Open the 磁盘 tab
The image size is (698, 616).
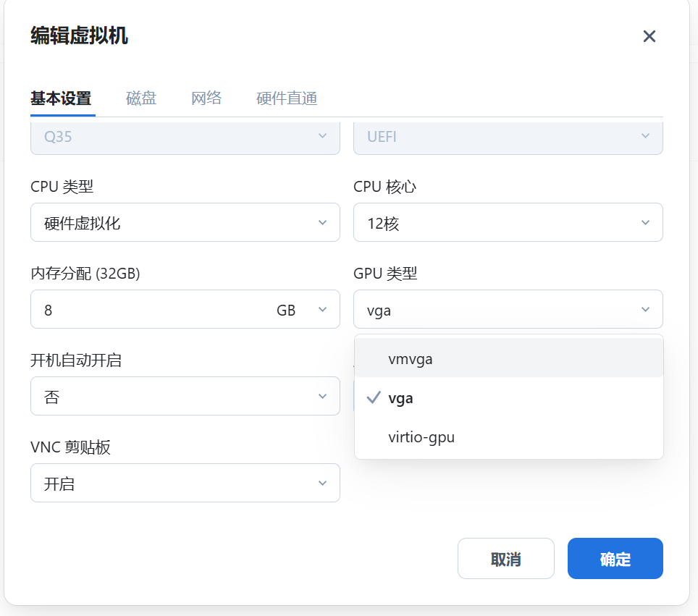coord(141,98)
